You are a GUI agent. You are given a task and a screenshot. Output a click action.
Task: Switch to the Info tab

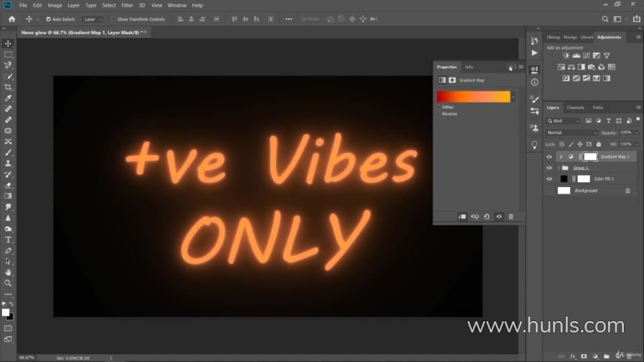(x=469, y=67)
